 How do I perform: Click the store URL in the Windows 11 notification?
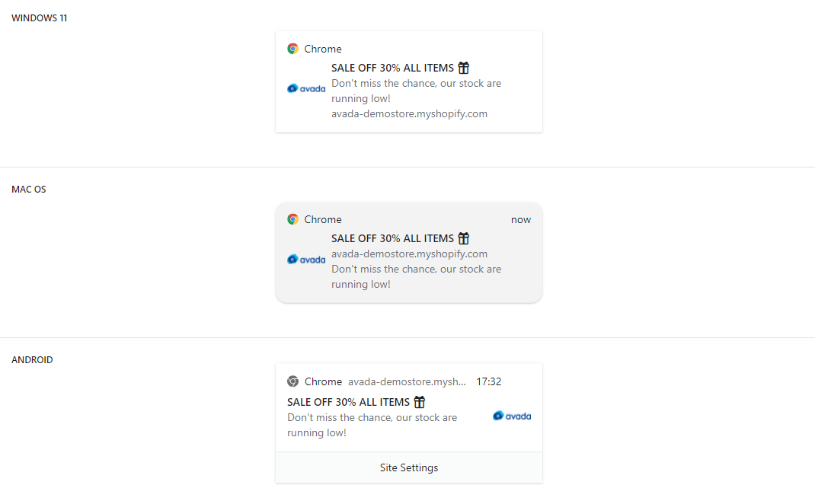(409, 114)
